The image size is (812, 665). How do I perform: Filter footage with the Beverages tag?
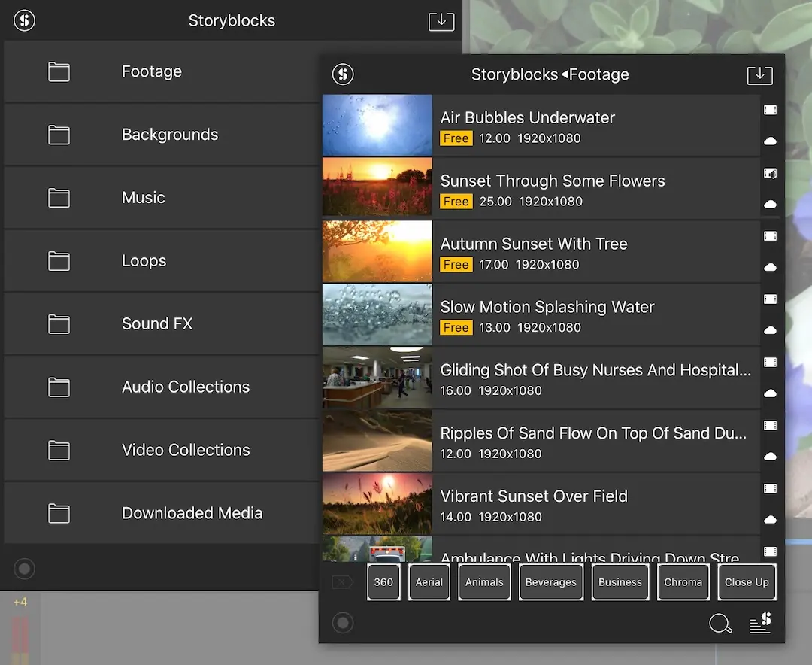tap(551, 582)
